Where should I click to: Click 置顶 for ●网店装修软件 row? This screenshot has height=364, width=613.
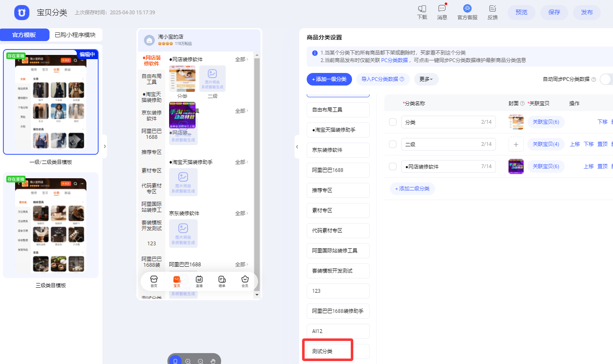click(603, 166)
